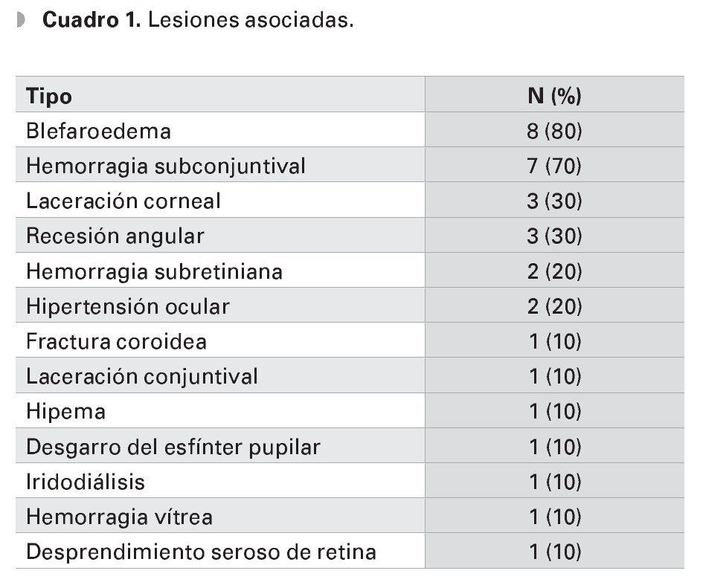Select the 'Hipema' cell
Viewport: 703px width, 588px height.
[x=65, y=412]
